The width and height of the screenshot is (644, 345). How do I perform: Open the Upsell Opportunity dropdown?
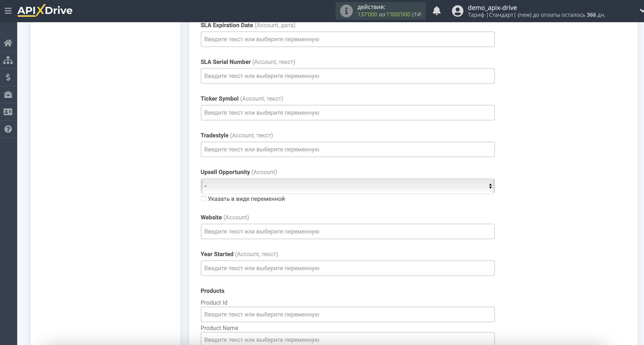[x=348, y=186]
